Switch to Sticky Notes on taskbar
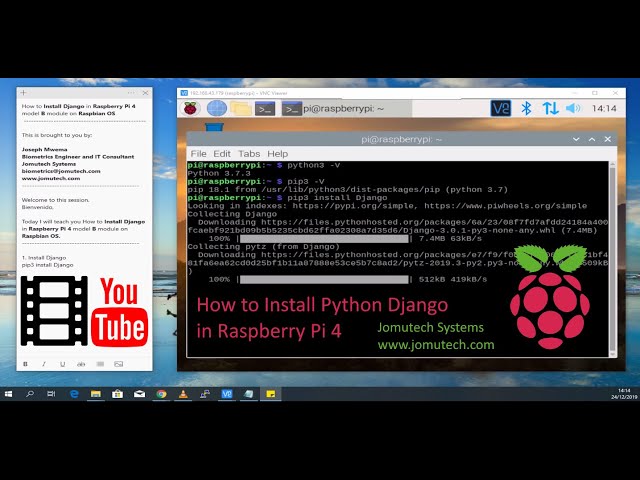Screen dimensions: 640x480 click(x=271, y=394)
